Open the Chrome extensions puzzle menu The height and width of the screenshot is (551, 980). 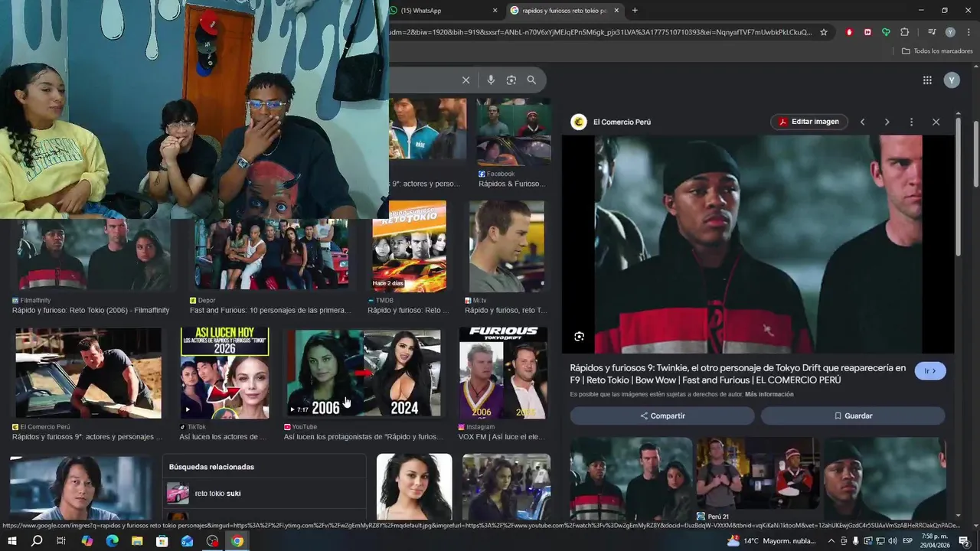pyautogui.click(x=904, y=32)
